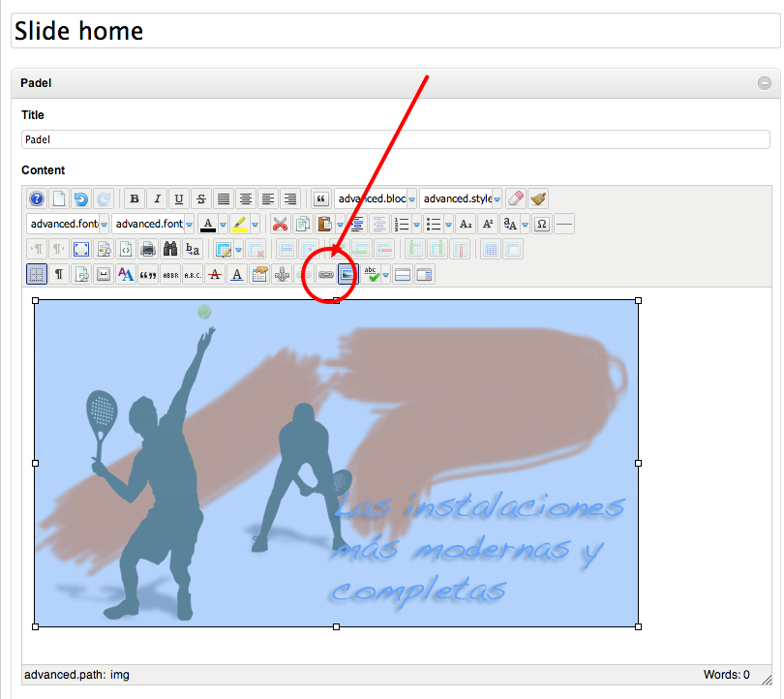784x699 pixels.
Task: Toggle bold formatting
Action: [134, 199]
